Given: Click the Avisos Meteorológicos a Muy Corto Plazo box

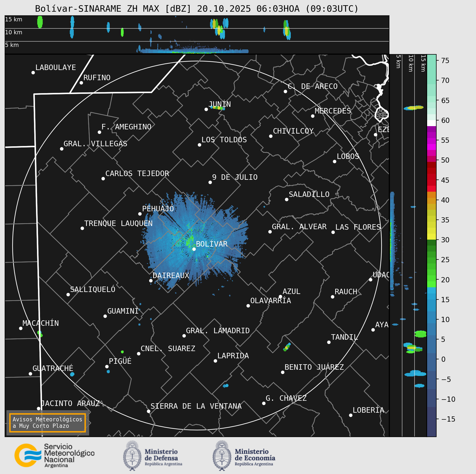Looking at the screenshot, I should pyautogui.click(x=47, y=423).
